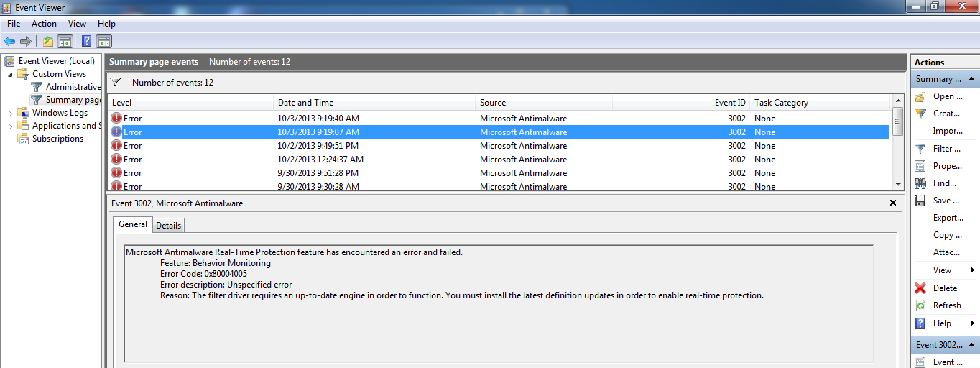Click Attach Task action
The image size is (980, 368).
(x=946, y=252)
